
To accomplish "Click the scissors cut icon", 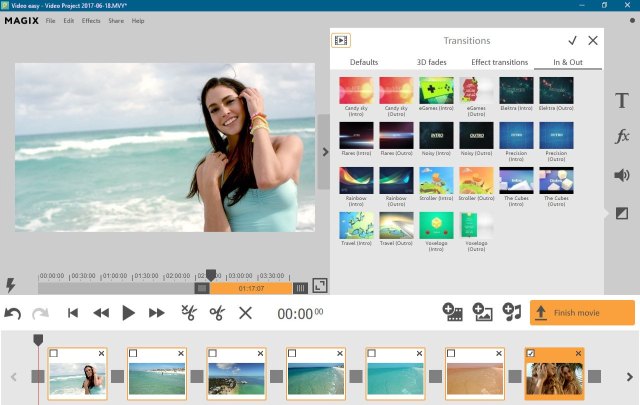I will (x=217, y=313).
